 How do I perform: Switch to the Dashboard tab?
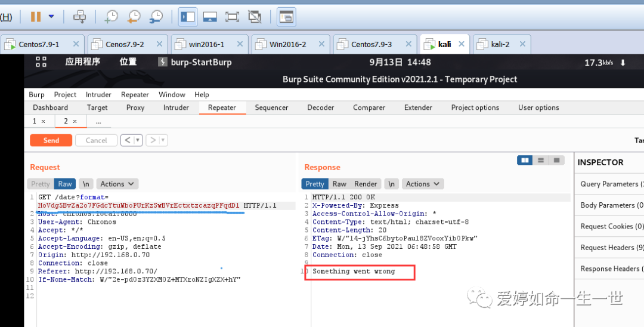point(51,107)
